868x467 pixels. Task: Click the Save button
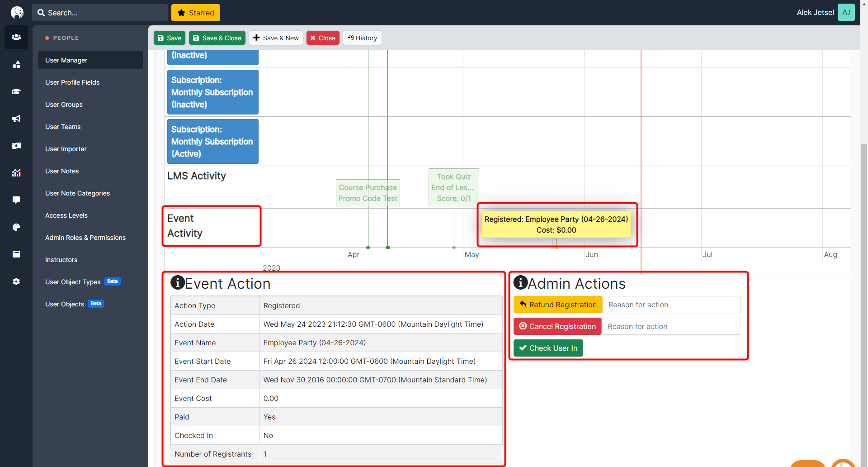pyautogui.click(x=170, y=38)
